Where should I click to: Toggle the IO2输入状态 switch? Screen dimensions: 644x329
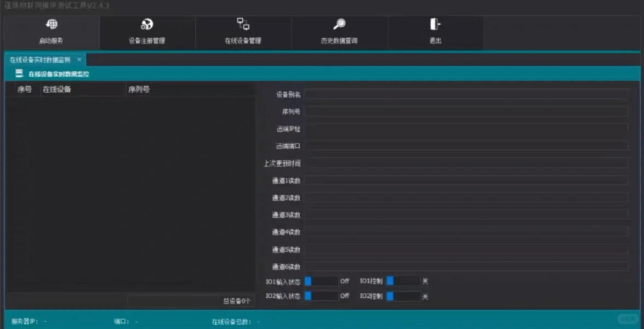point(321,296)
